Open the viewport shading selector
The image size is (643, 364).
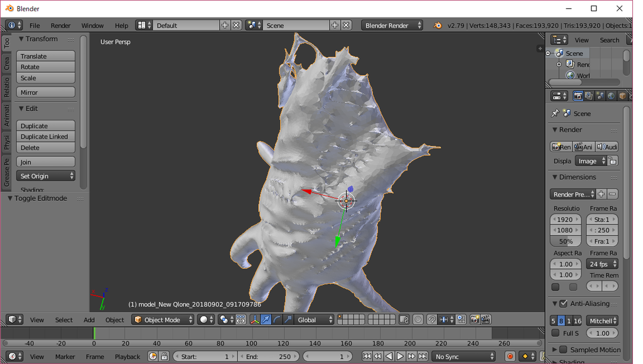coord(206,319)
